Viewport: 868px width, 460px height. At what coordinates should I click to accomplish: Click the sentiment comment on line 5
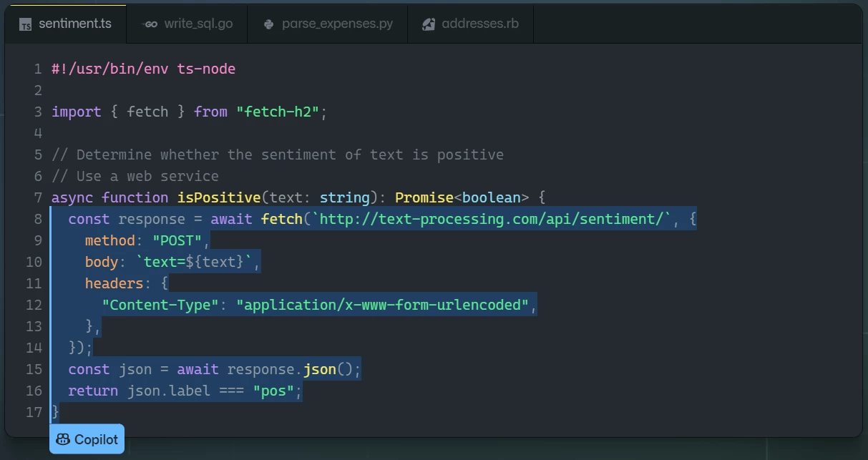(276, 155)
